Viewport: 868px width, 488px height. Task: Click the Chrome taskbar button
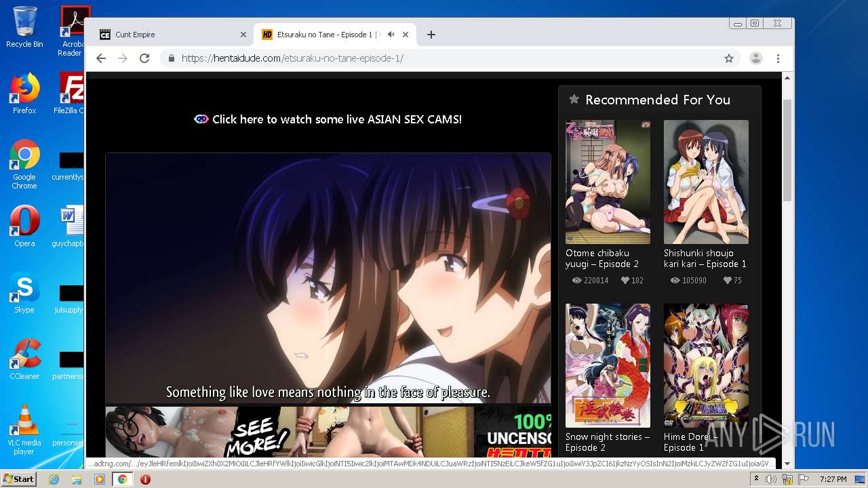[x=122, y=479]
